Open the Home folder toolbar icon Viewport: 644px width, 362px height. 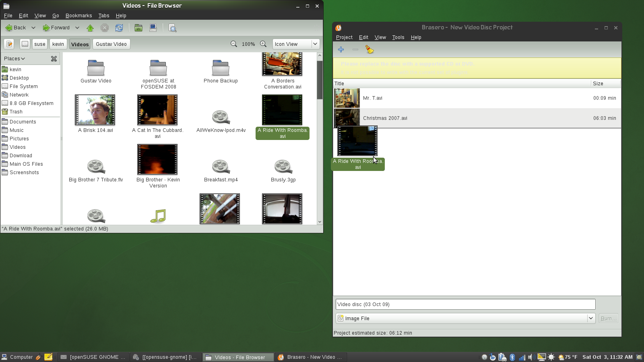click(138, 28)
